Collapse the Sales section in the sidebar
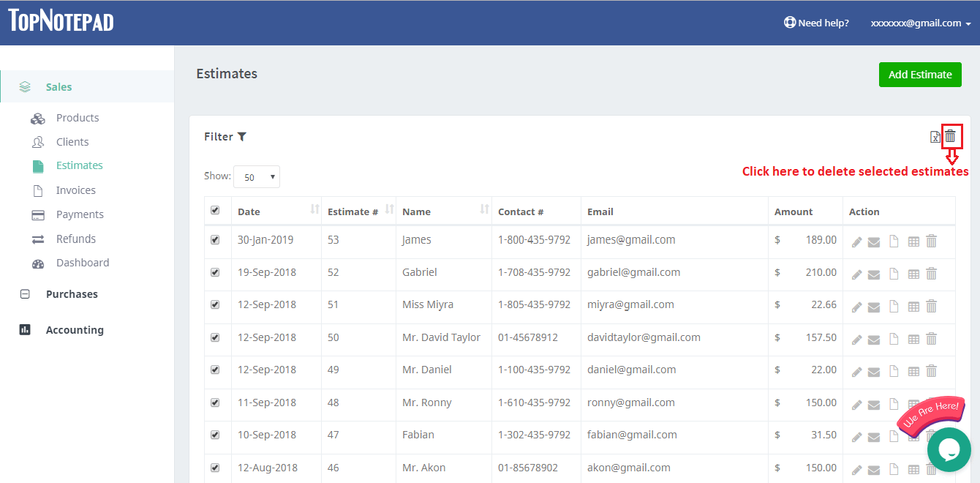 (87, 86)
